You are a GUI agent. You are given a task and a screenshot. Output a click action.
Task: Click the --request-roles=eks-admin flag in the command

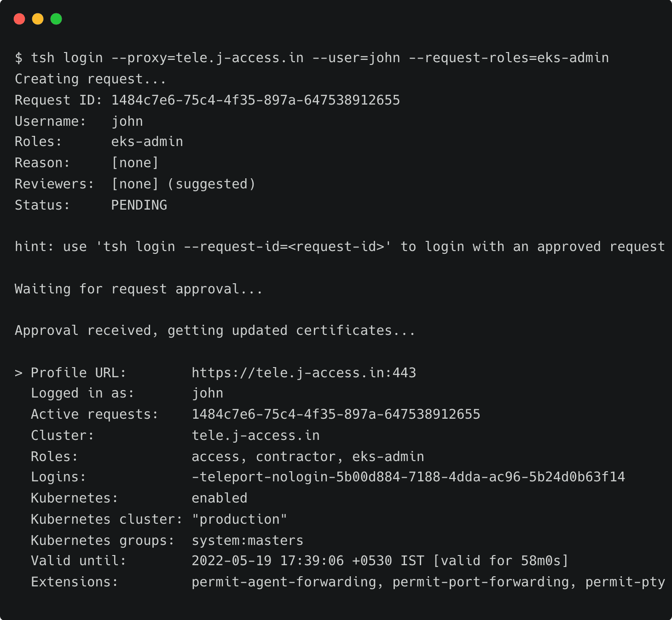pos(509,58)
